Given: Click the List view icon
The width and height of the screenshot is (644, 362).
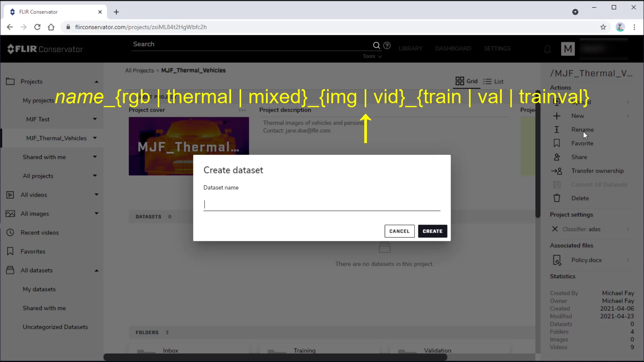Looking at the screenshot, I should click(x=487, y=81).
